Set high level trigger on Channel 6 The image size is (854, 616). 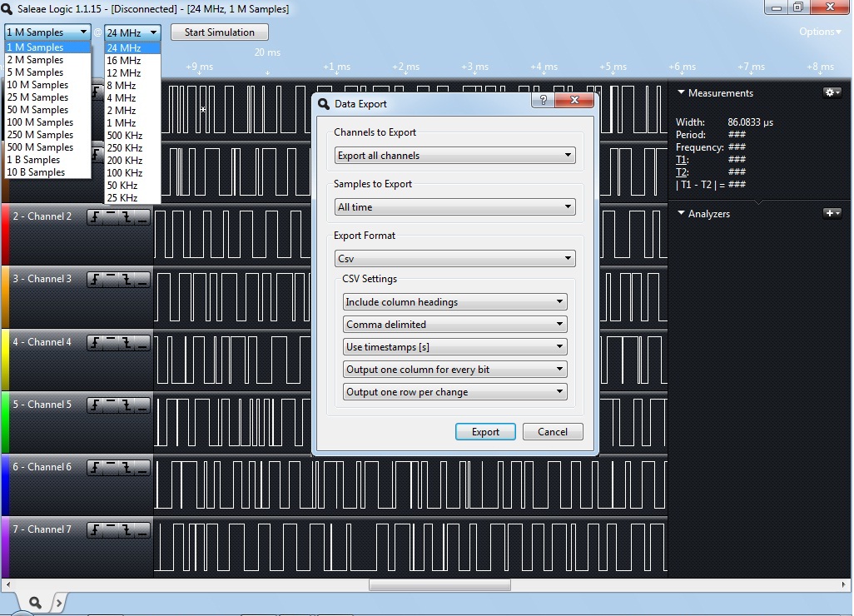pyautogui.click(x=111, y=468)
